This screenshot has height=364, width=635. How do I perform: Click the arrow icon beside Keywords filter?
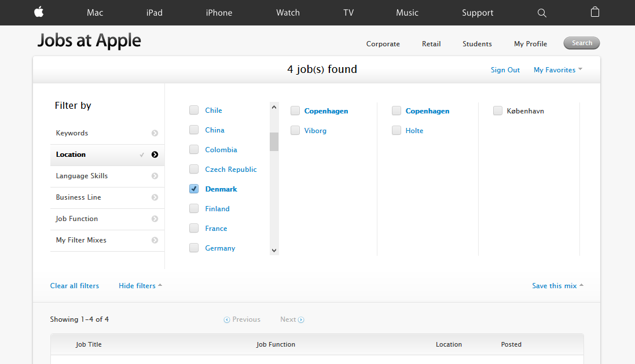[155, 133]
